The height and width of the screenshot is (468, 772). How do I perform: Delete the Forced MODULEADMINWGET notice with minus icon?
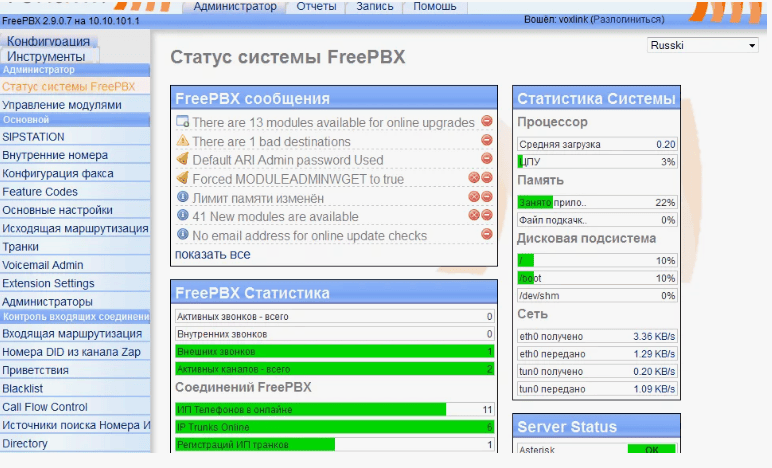(x=486, y=178)
